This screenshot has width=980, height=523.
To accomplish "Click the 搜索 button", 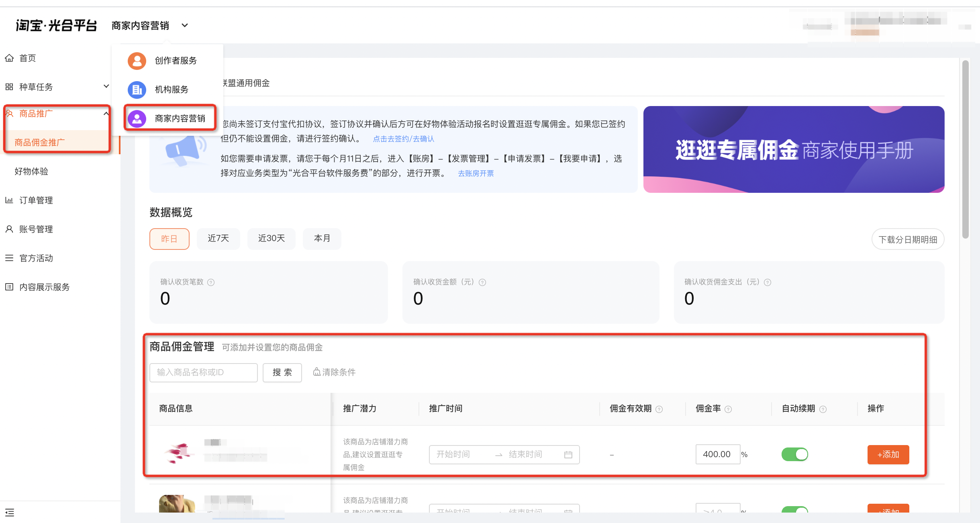I will click(282, 373).
